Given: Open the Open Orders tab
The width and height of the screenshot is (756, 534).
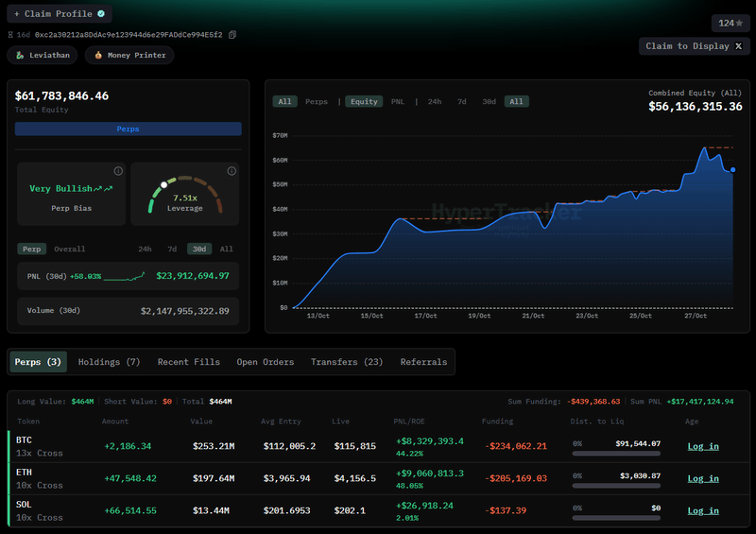Looking at the screenshot, I should (x=266, y=362).
